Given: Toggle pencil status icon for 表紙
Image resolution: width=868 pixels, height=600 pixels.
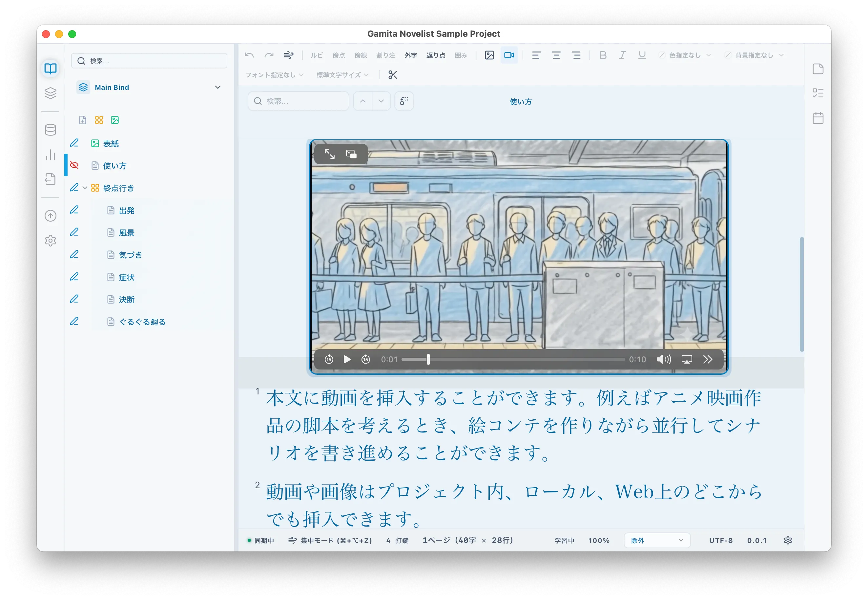Looking at the screenshot, I should (74, 143).
